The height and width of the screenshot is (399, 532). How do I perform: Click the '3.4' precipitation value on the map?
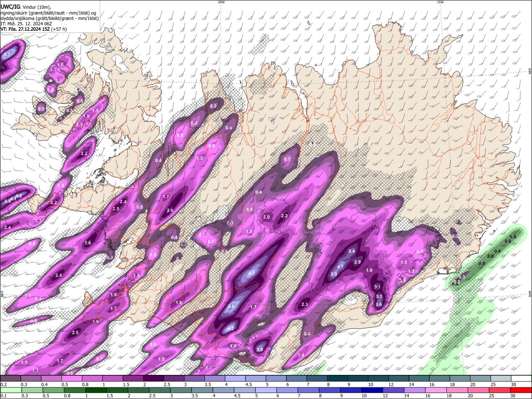[352, 251]
